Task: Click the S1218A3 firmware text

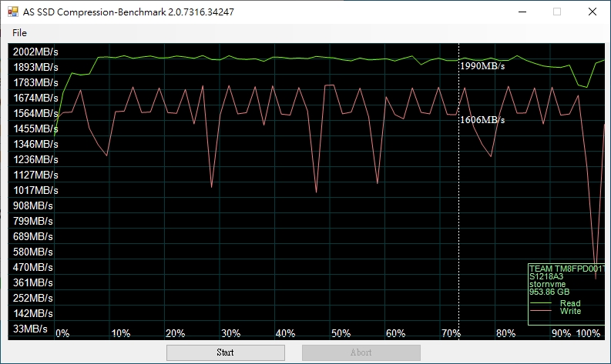Action: pos(546,276)
